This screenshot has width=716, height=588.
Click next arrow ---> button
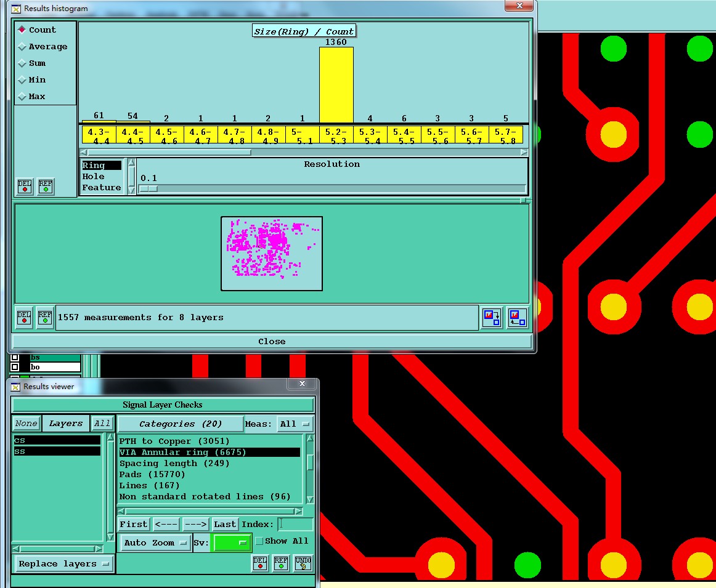195,524
